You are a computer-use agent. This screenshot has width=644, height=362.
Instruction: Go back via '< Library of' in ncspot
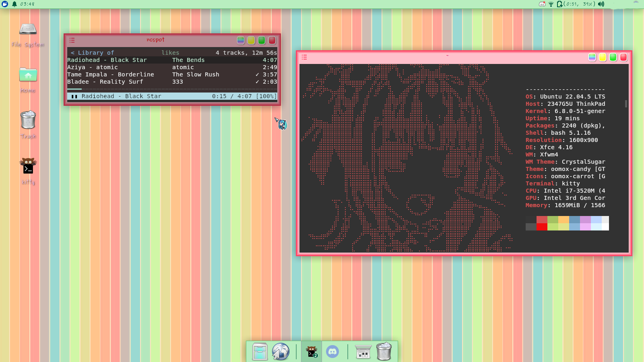click(x=93, y=53)
